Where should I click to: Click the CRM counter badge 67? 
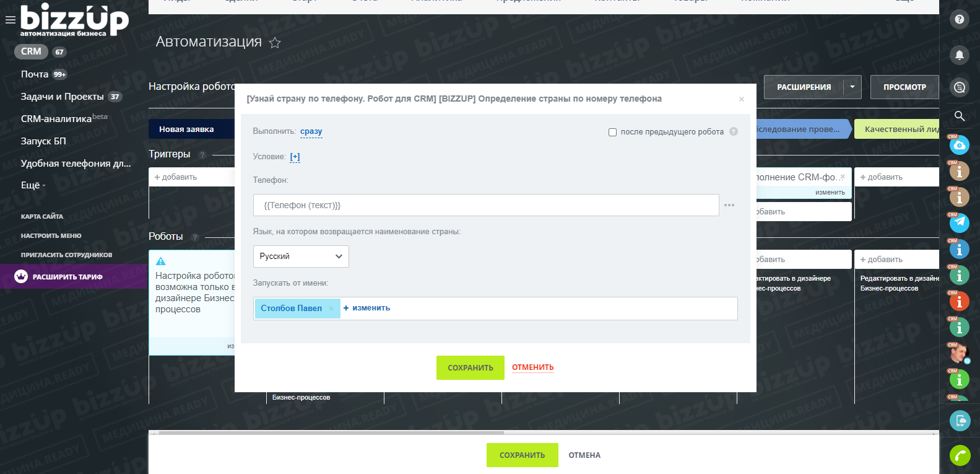point(59,52)
